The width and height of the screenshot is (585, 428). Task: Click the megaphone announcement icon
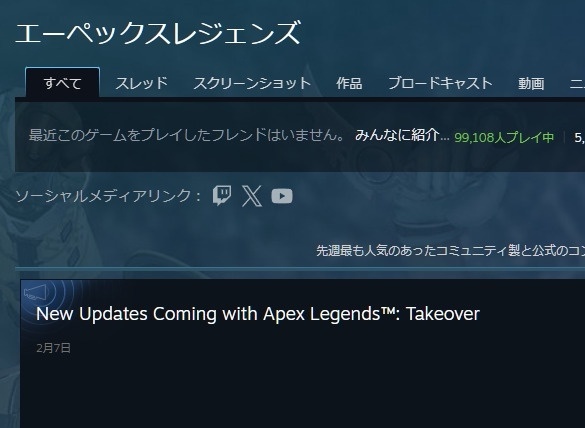point(35,292)
